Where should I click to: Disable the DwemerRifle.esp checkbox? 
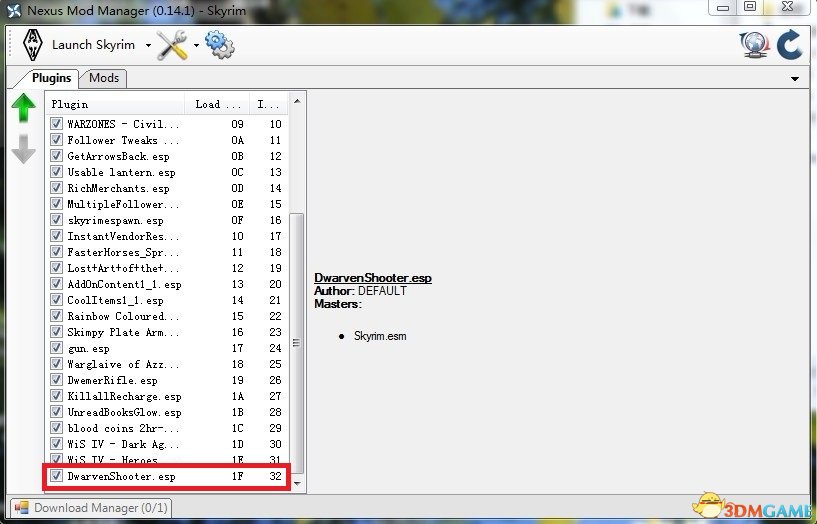[x=56, y=380]
